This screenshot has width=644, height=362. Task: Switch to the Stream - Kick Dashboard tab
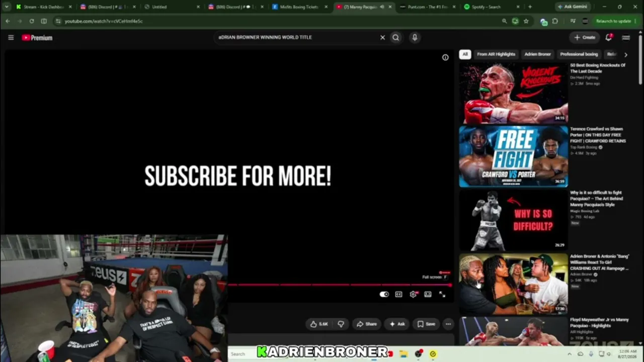tap(43, 7)
